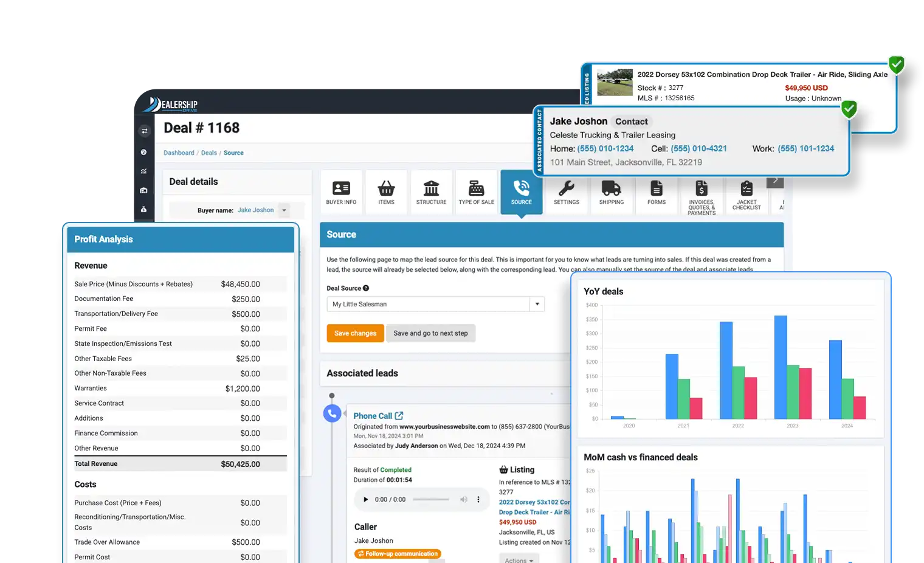This screenshot has width=924, height=563.
Task: Open the Forms document icon
Action: pos(656,189)
